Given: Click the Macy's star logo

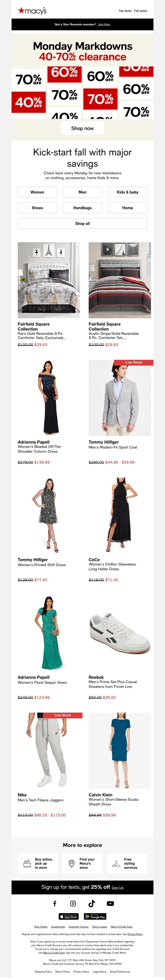Looking at the screenshot, I should pyautogui.click(x=21, y=10).
